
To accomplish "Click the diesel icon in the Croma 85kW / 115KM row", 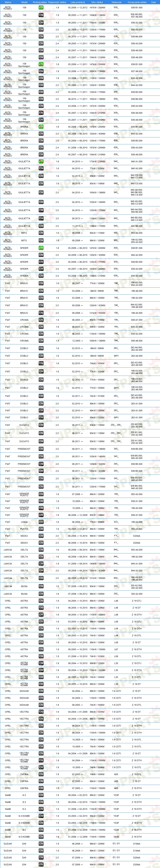I will [41, 320].
